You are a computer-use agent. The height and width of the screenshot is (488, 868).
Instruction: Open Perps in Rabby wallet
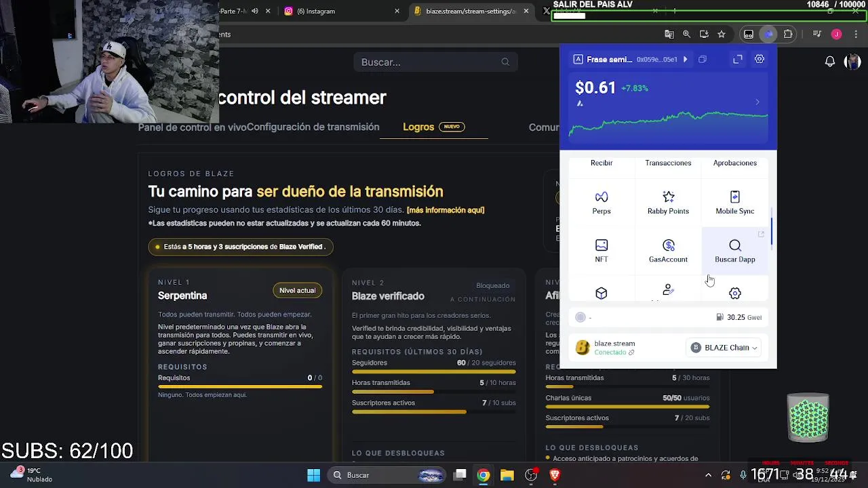[x=601, y=203]
